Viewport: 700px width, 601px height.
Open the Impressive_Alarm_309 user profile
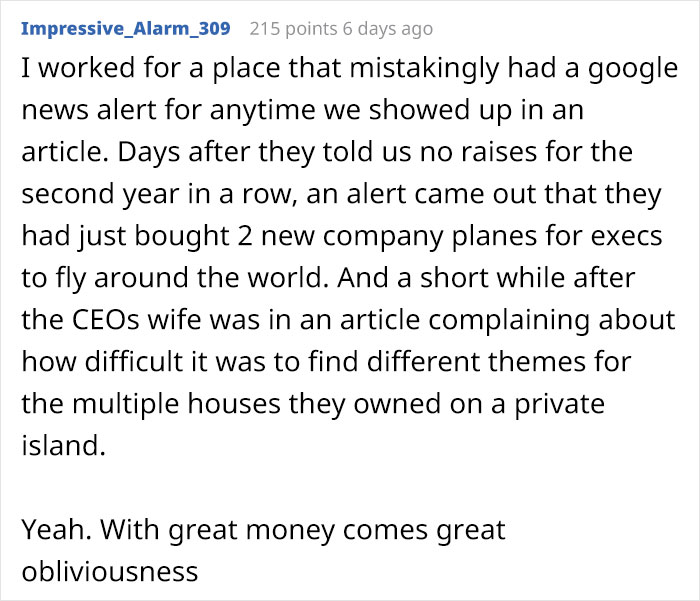125,28
